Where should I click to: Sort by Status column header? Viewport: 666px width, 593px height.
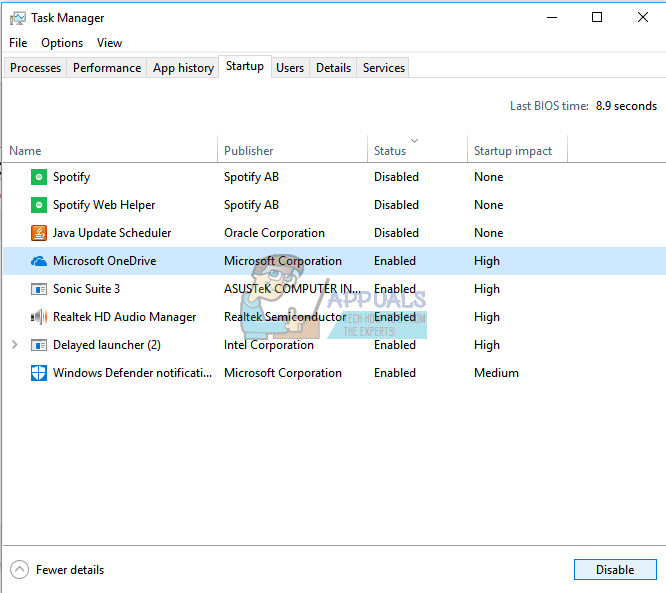[390, 151]
